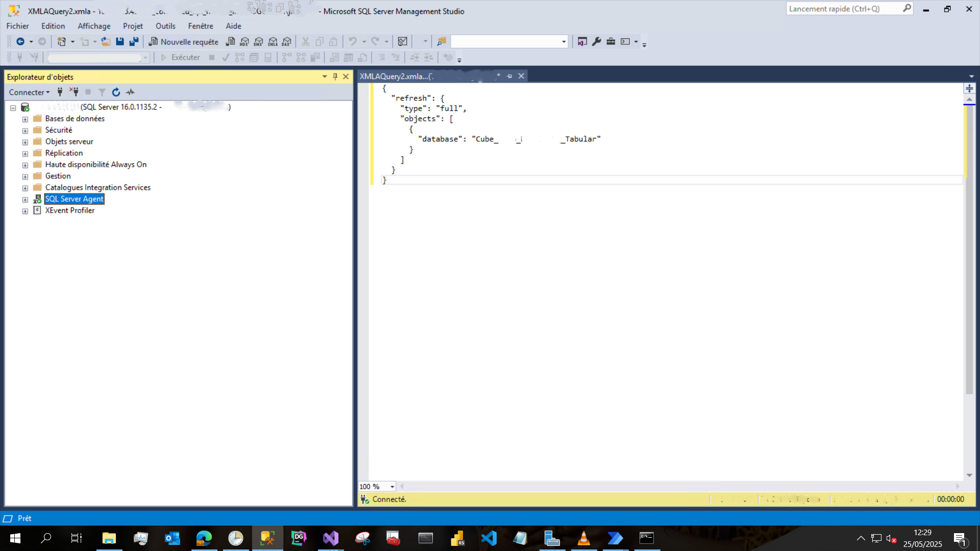Click the DMX query icon

tap(259, 42)
